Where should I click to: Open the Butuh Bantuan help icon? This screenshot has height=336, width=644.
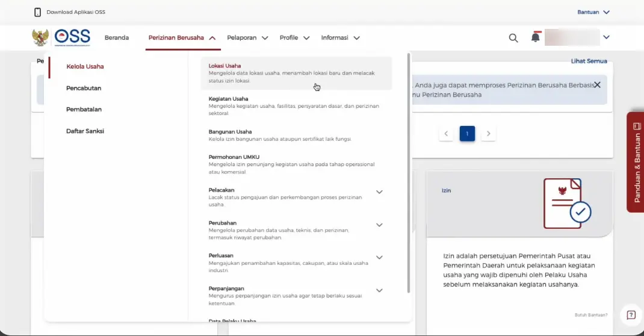631,315
